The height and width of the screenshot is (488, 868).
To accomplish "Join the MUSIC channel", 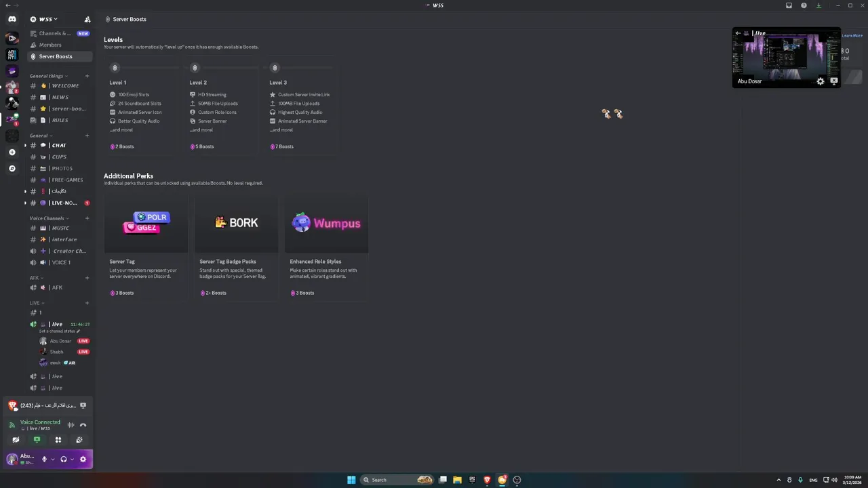I will (60, 228).
